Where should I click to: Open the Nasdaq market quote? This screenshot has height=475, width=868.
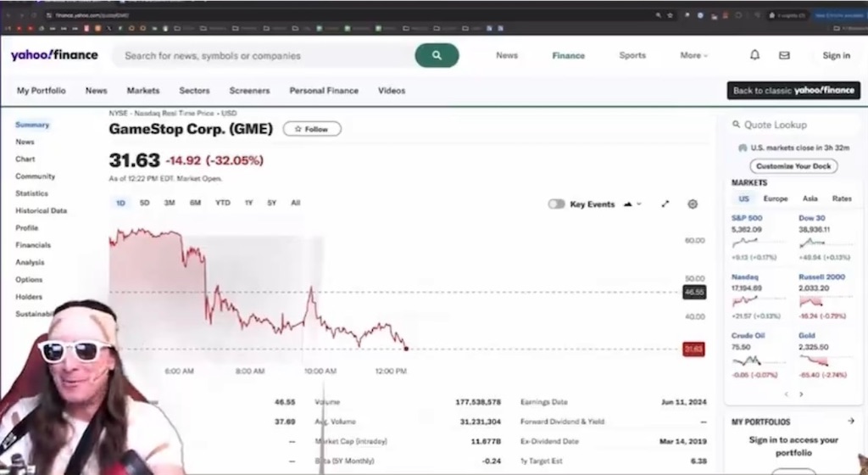point(744,277)
